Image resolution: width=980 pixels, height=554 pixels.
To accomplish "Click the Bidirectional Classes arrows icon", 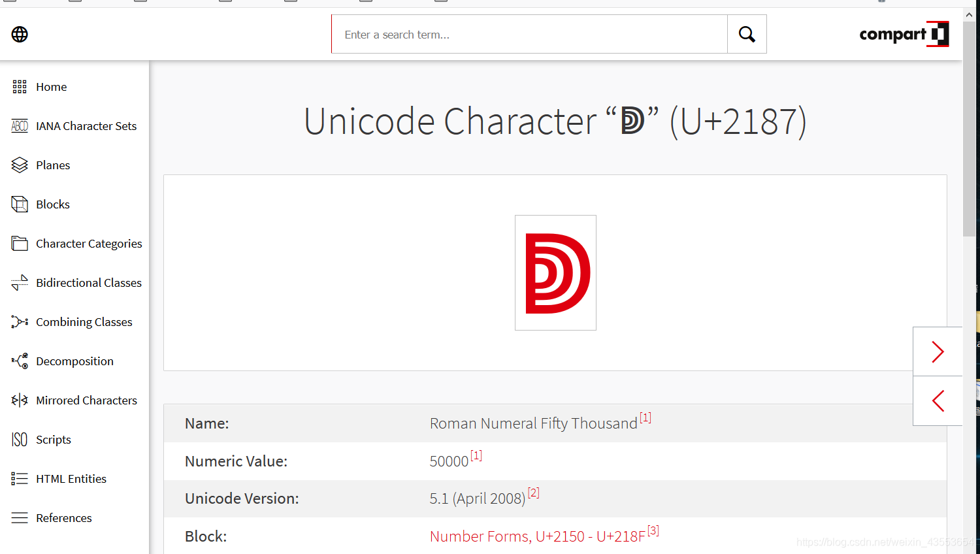I will click(x=20, y=283).
